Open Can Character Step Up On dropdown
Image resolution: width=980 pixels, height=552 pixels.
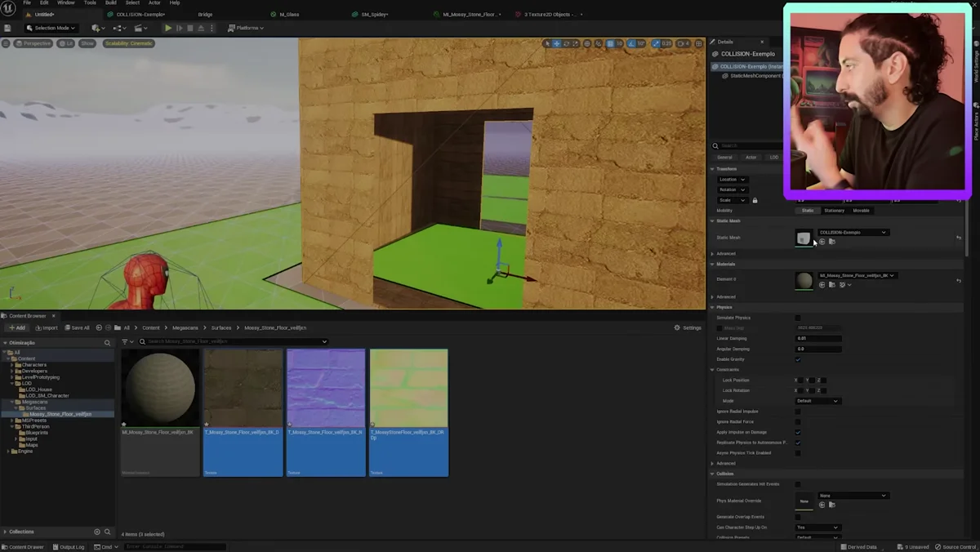817,528
